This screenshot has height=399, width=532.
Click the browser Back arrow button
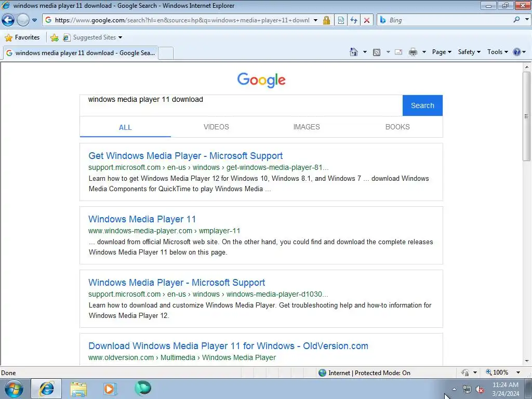click(8, 20)
